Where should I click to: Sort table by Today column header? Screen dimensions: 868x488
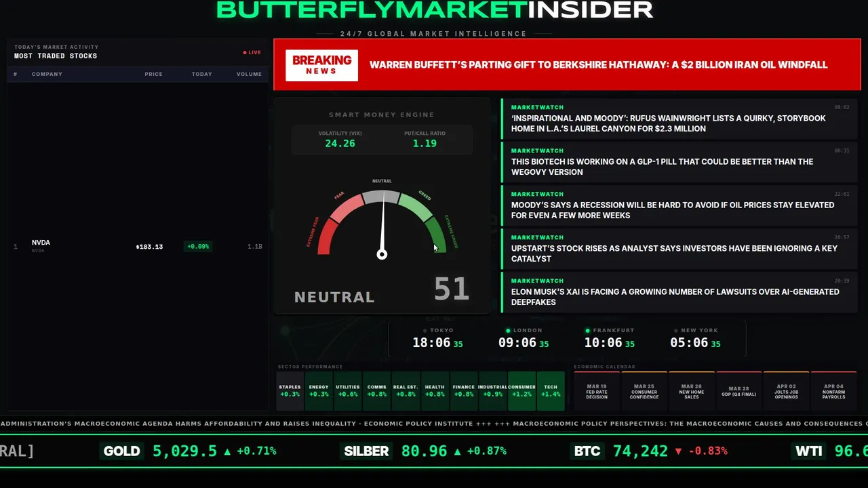tap(201, 74)
